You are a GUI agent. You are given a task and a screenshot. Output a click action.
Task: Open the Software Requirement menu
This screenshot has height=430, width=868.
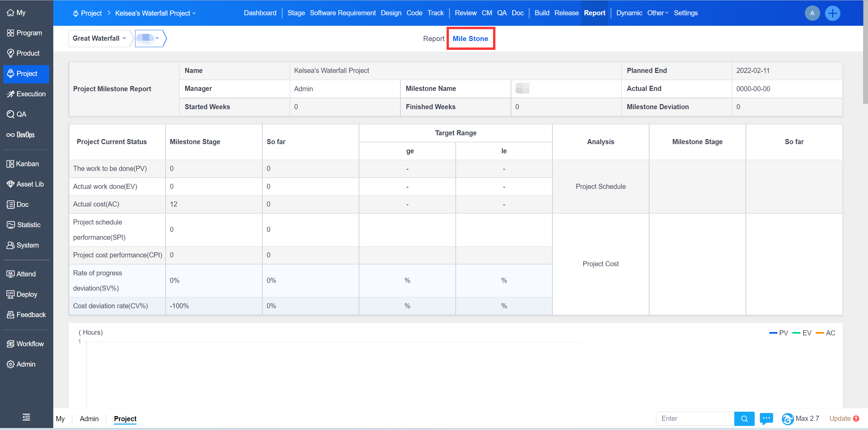(x=342, y=13)
